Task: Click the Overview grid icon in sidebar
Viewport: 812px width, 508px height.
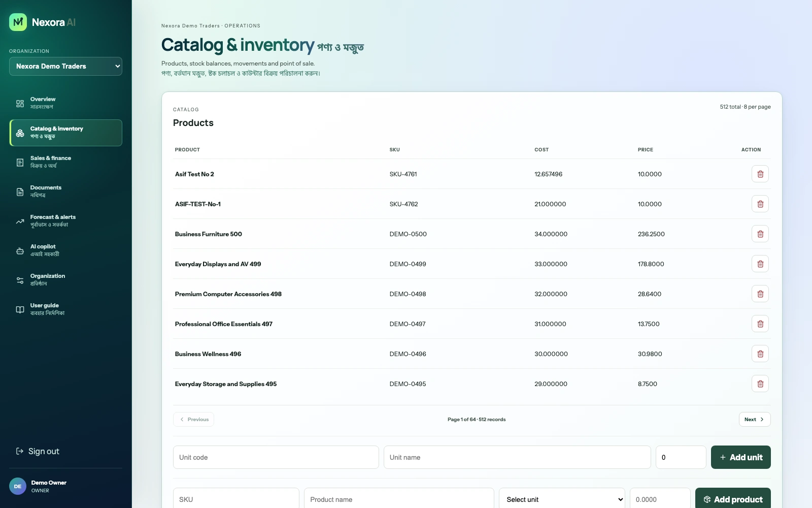Action: point(20,103)
